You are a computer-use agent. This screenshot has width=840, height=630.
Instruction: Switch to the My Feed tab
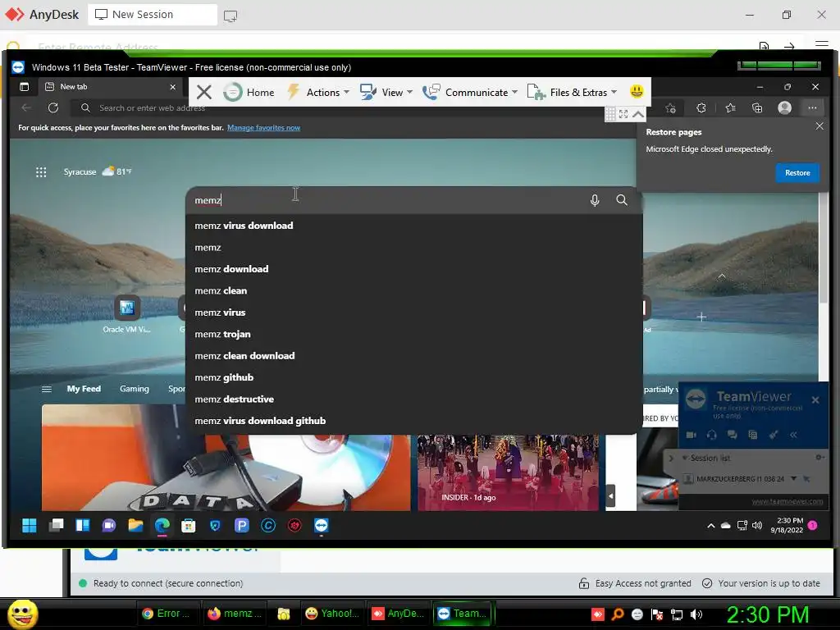click(84, 389)
